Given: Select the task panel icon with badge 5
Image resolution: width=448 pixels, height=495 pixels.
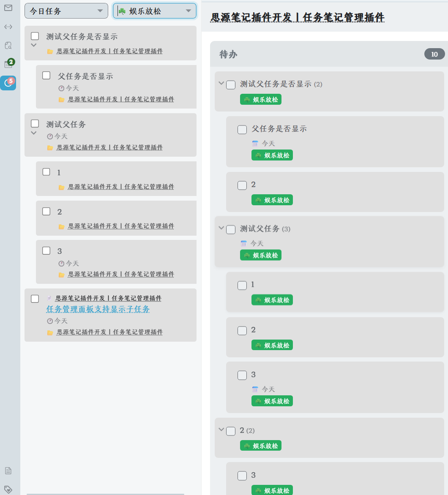Looking at the screenshot, I should (8, 83).
